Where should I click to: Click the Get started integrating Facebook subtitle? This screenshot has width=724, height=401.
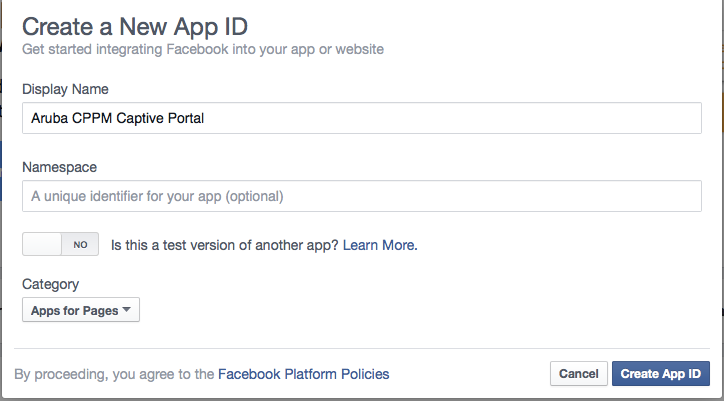click(203, 49)
